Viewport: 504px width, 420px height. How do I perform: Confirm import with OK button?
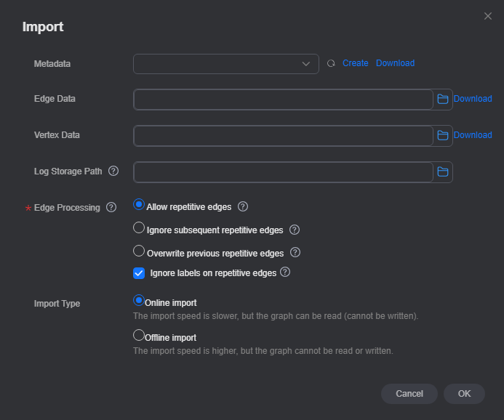[x=464, y=394]
